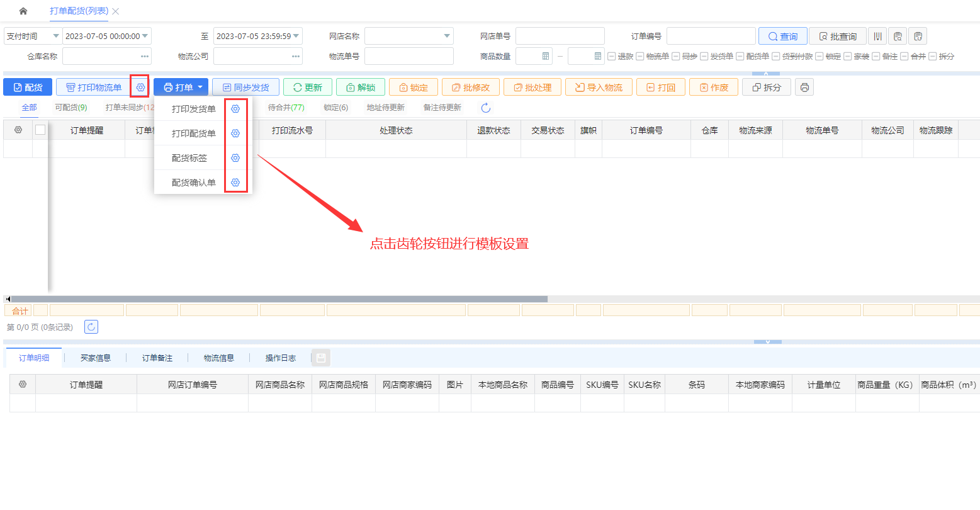Open column settings gear in order grid header
Viewport: 980px width, 510px height.
18,130
